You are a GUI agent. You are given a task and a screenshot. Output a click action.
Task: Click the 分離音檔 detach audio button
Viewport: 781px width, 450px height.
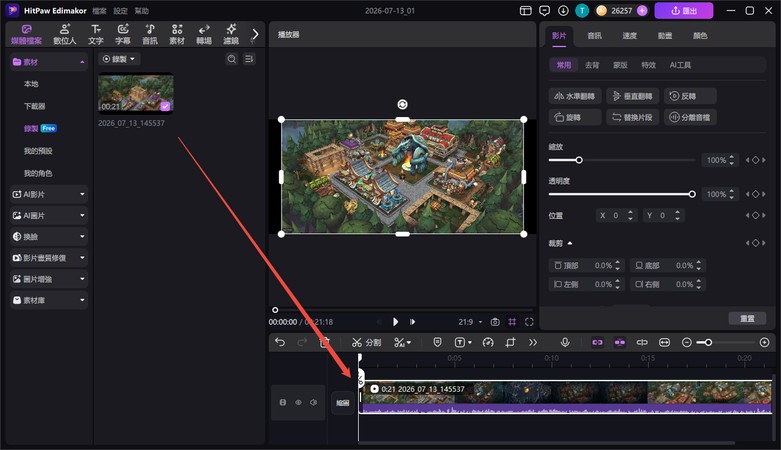click(x=690, y=117)
